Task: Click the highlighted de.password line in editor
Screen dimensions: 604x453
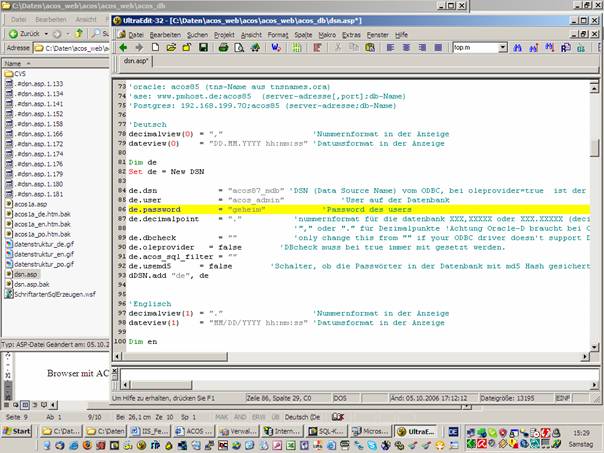Action: tap(359, 210)
